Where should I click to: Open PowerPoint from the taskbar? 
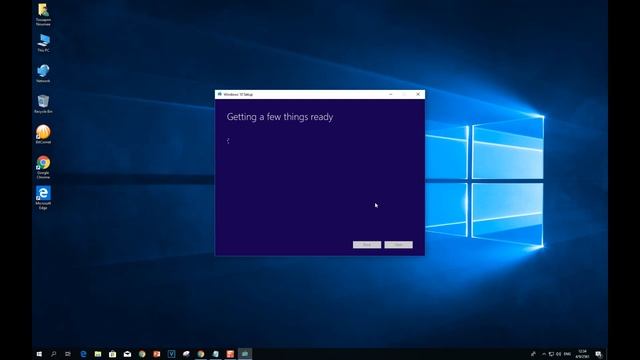(157, 354)
